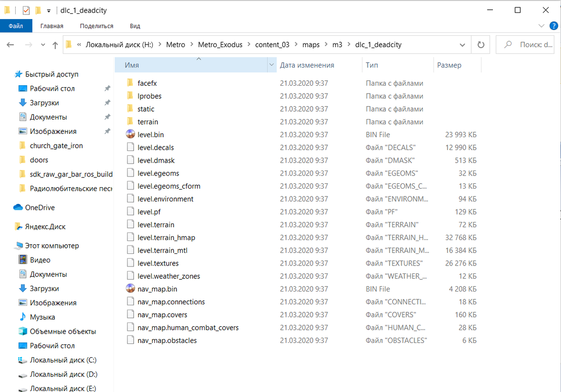Go back to previous folder
The width and height of the screenshot is (561, 392).
10,45
